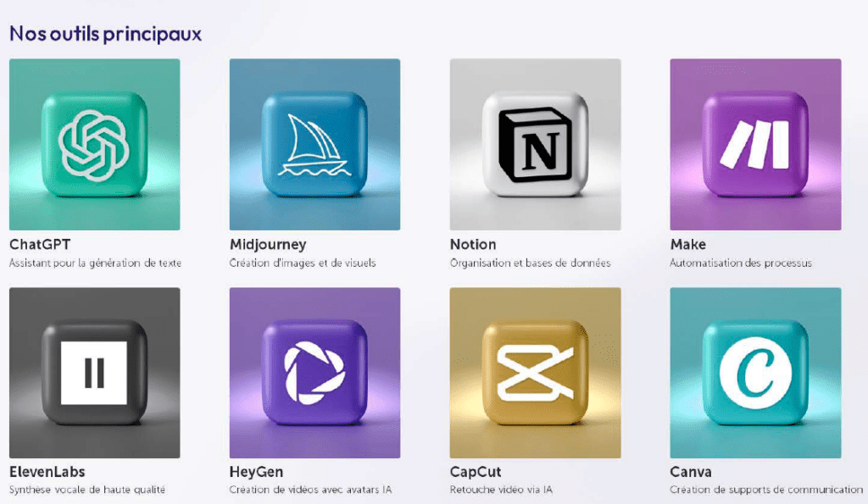The width and height of the screenshot is (868, 504).
Task: Click the CapCut gold logo icon
Action: (536, 373)
